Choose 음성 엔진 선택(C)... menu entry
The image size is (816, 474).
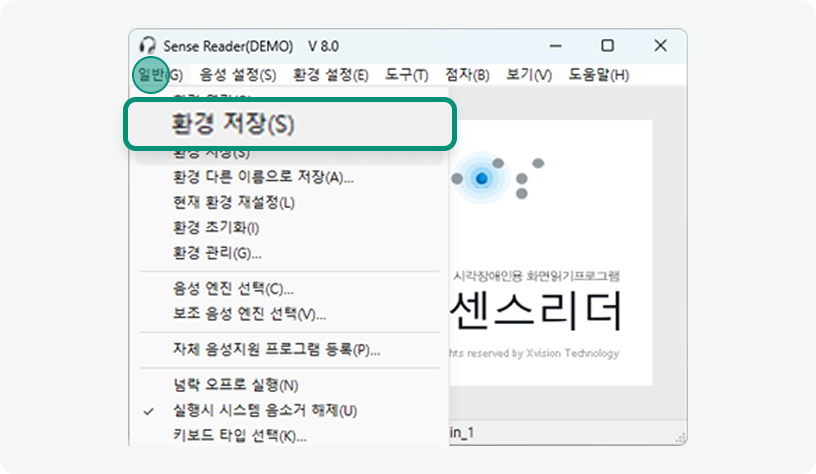(289, 289)
